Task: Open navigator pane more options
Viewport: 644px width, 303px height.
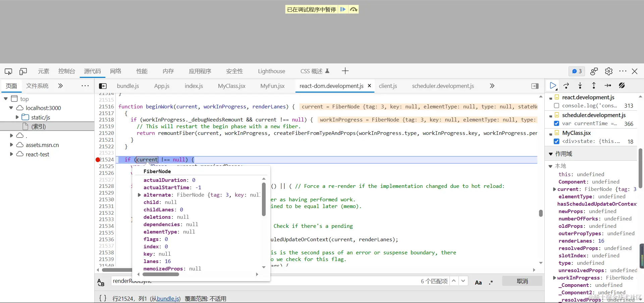Action: [x=85, y=86]
